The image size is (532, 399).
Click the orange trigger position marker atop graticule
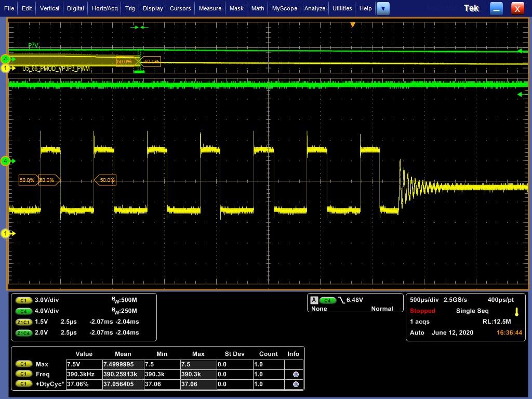tap(353, 25)
